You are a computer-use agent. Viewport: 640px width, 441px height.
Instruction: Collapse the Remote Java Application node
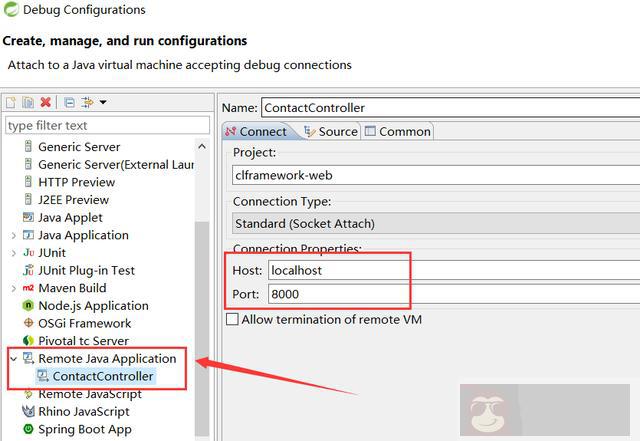[x=13, y=358]
